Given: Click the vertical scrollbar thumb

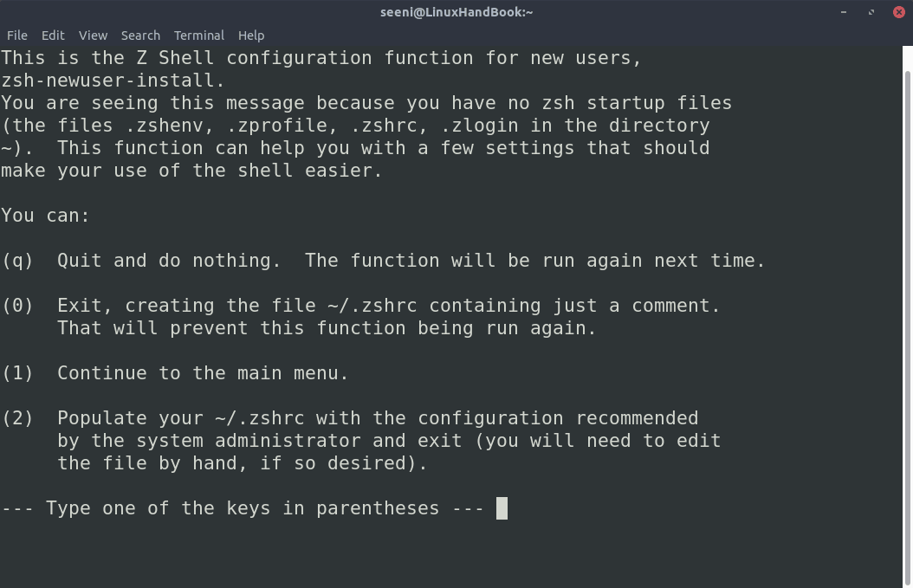Looking at the screenshot, I should [x=908, y=326].
